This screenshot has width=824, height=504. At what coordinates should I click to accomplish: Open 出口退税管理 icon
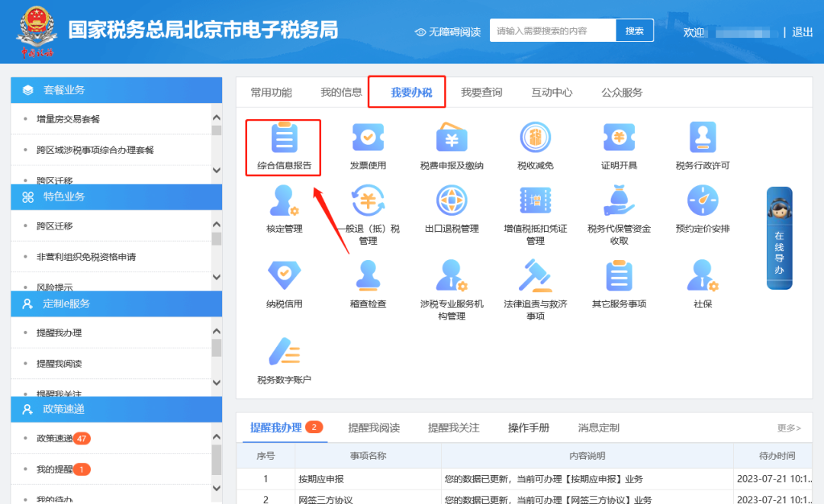[452, 201]
